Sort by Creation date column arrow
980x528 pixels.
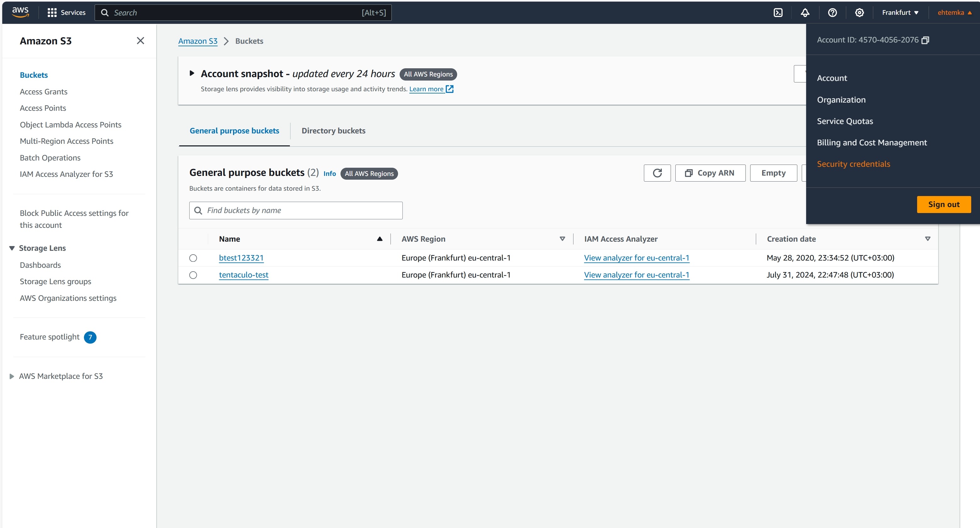pyautogui.click(x=927, y=239)
